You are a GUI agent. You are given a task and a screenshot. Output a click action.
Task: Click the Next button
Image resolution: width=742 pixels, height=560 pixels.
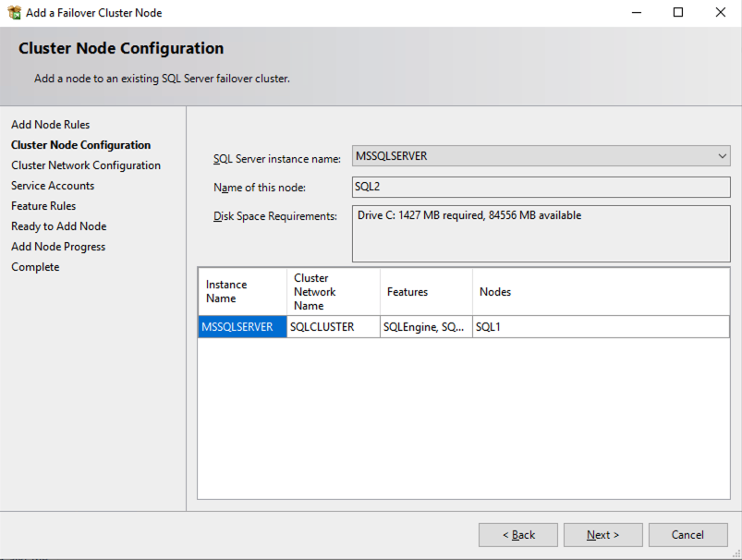(603, 535)
